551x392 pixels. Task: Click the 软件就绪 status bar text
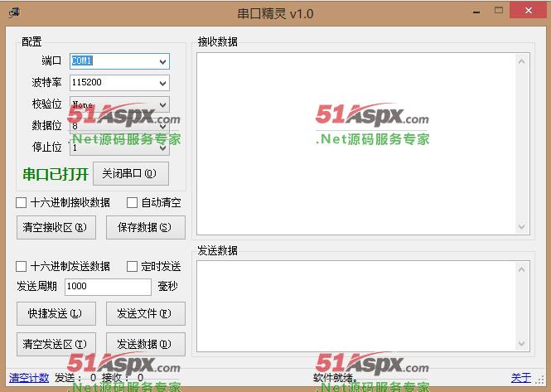(x=336, y=378)
